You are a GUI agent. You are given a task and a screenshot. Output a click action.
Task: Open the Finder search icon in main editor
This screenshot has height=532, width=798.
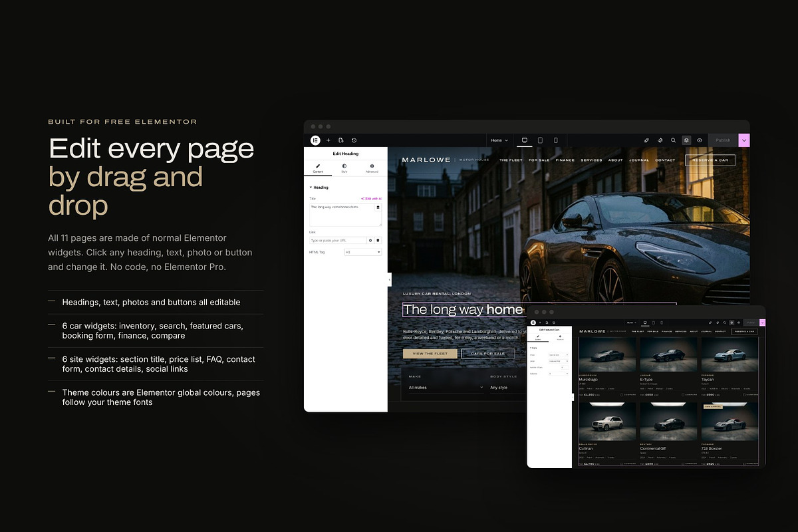673,140
